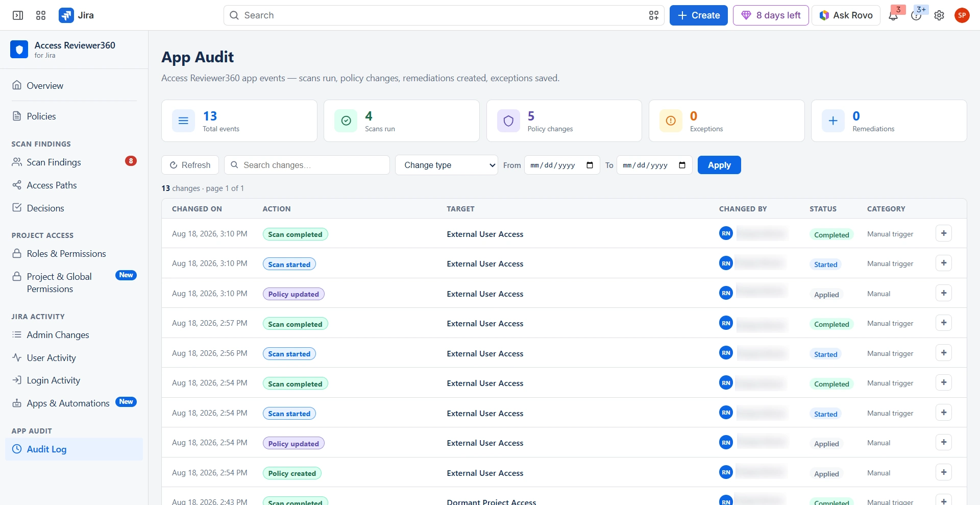Collapse the sidebar with the panel icon

18,15
